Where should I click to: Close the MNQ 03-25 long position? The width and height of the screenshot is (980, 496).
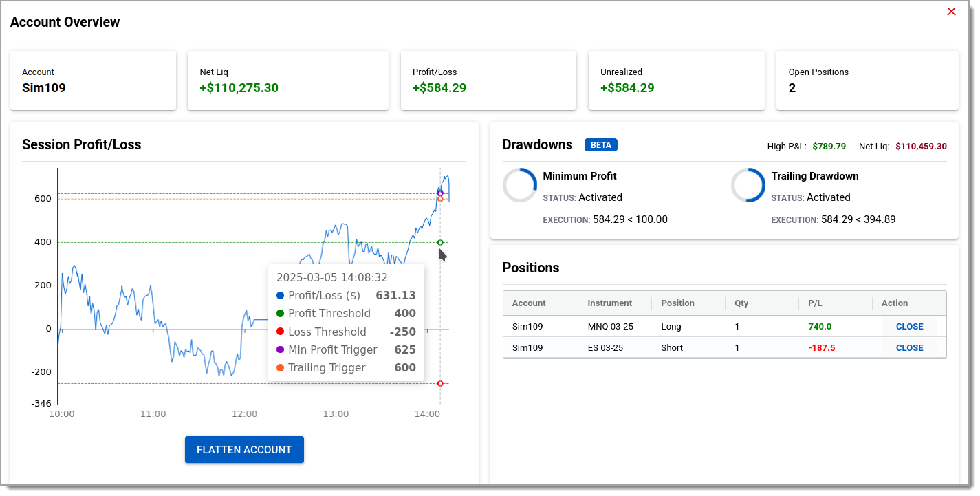909,326
